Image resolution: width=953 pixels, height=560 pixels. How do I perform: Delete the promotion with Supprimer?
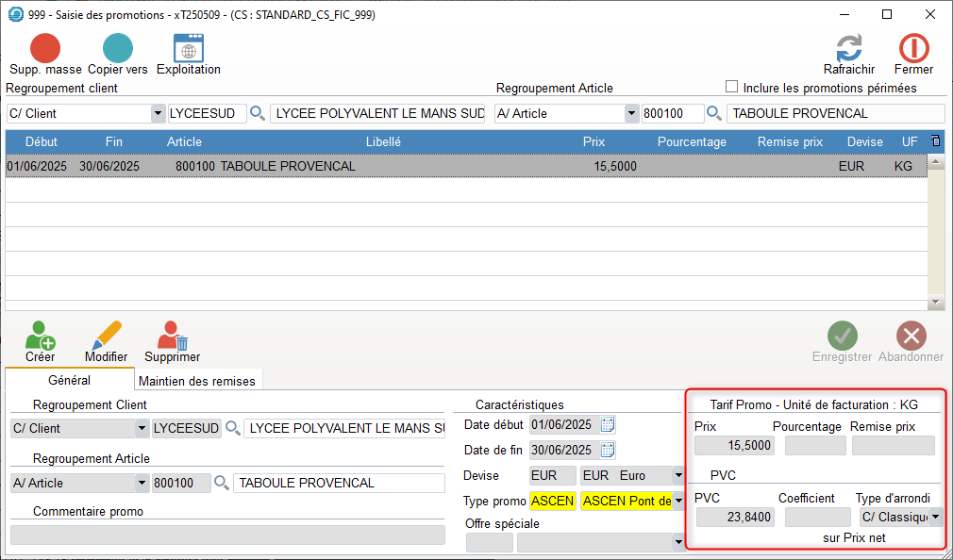pos(172,337)
